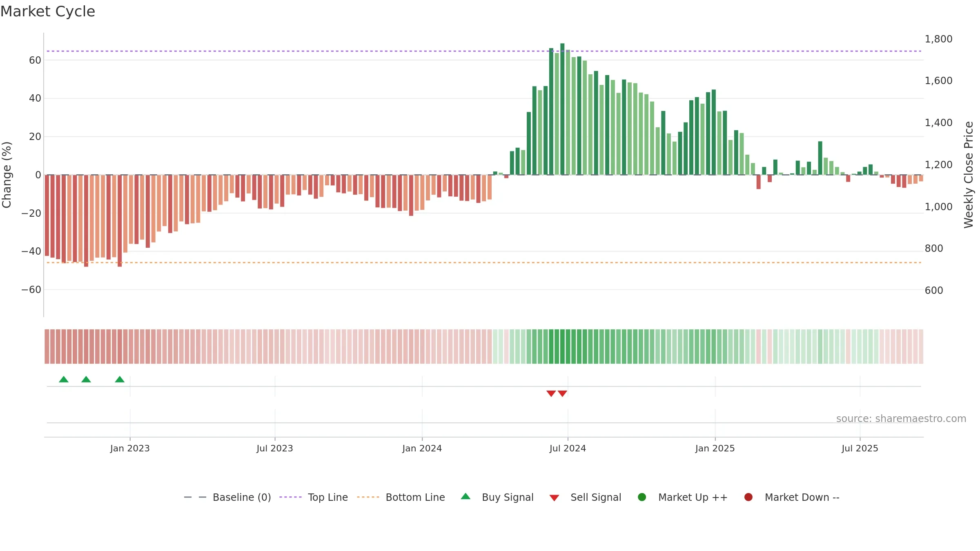Click the Market Down -- legend entry
980x551 pixels.
(x=792, y=497)
